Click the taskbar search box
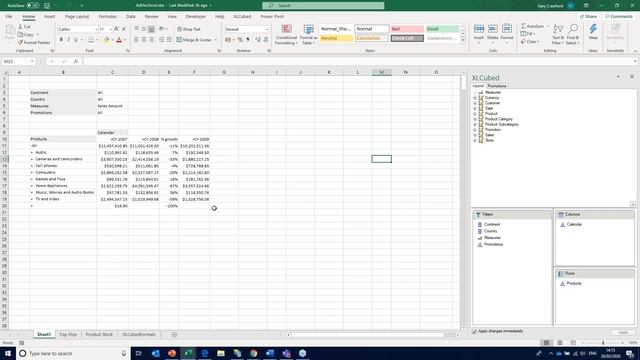 coord(73,353)
